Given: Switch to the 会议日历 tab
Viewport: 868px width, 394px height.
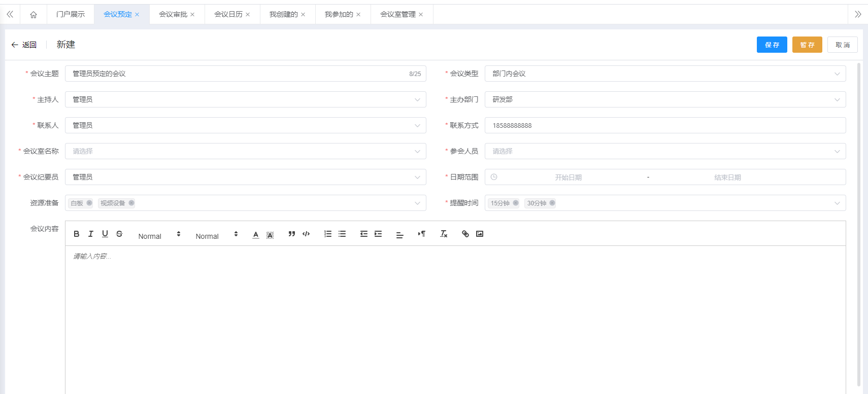Looking at the screenshot, I should click(228, 14).
